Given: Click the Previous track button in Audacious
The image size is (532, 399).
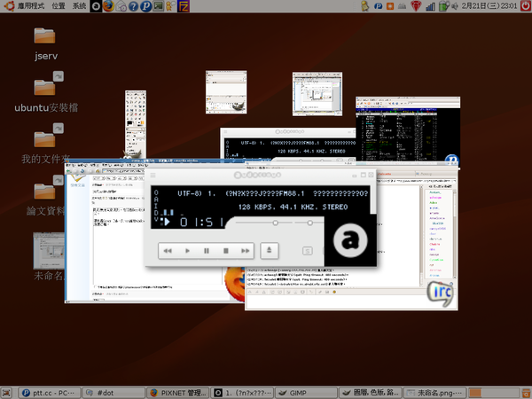Looking at the screenshot, I should click(168, 251).
